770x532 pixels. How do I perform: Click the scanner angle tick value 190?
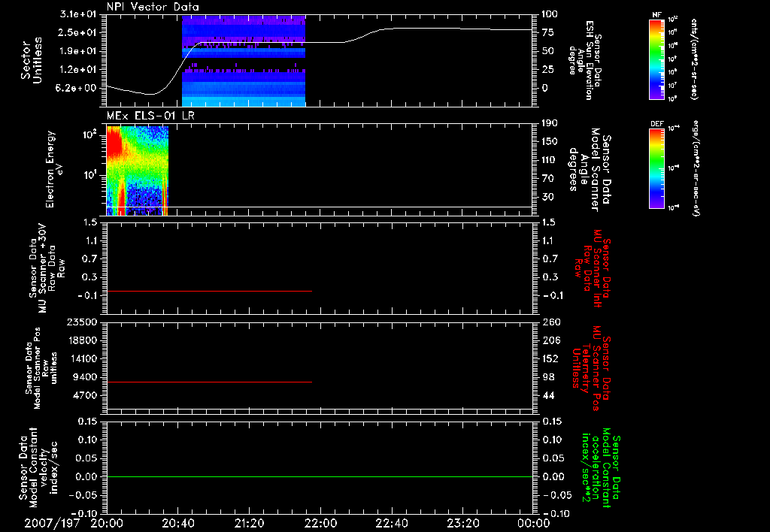coord(550,123)
